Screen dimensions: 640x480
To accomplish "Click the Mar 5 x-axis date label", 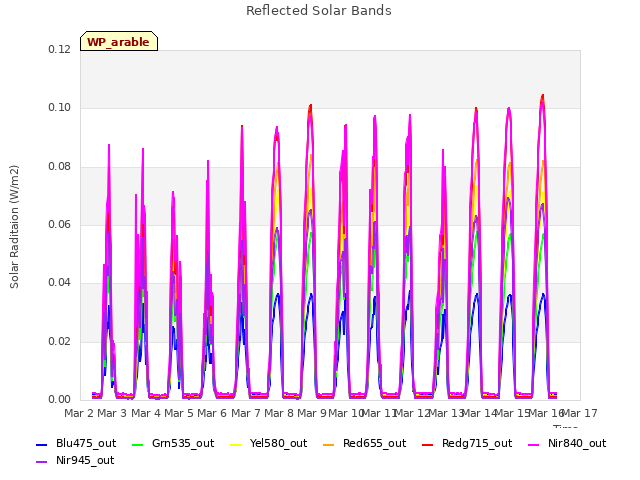I will point(179,413).
